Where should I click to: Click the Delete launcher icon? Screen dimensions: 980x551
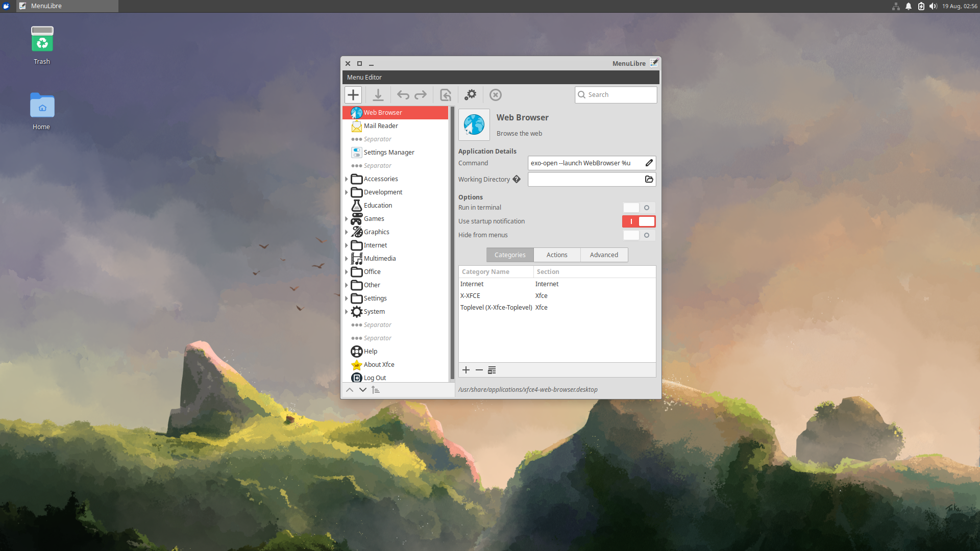pos(495,94)
